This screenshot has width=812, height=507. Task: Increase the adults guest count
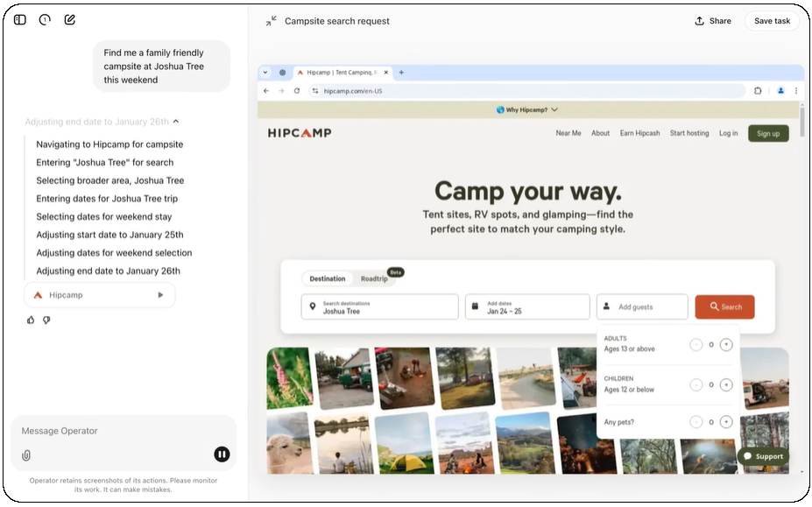click(725, 345)
